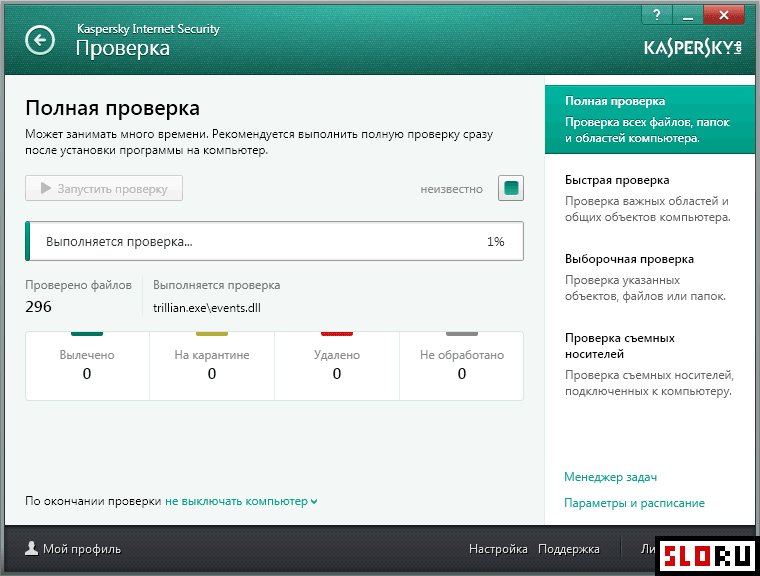The width and height of the screenshot is (760, 576).
Task: Go back using the circular arrow icon
Action: [40, 40]
